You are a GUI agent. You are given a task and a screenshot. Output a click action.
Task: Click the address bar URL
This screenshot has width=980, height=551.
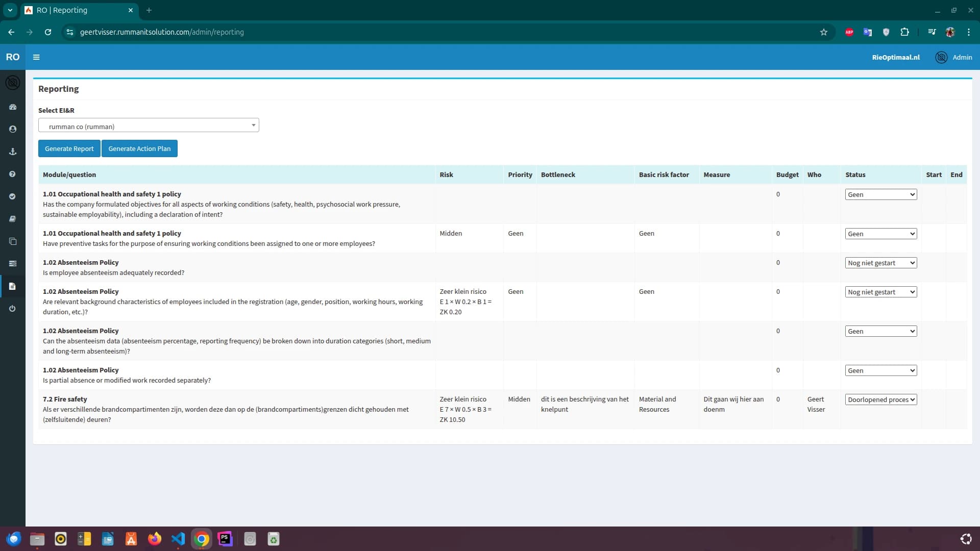click(x=162, y=32)
